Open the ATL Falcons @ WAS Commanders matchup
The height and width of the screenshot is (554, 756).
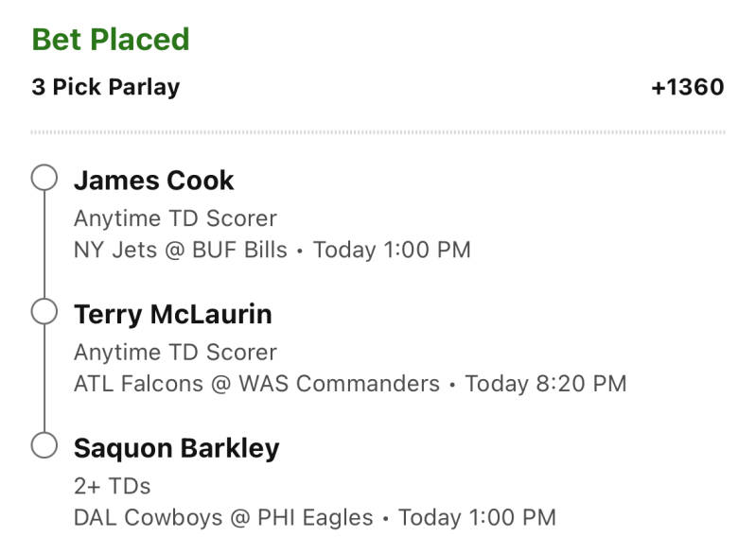(256, 384)
